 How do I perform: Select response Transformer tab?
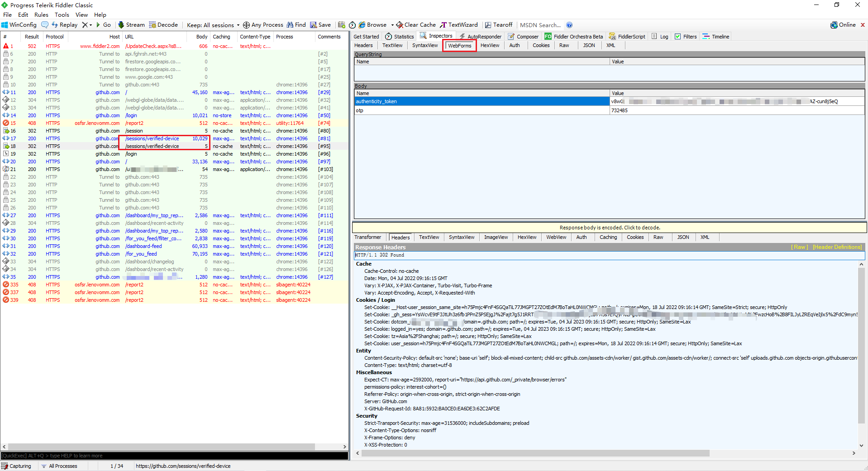coord(367,237)
